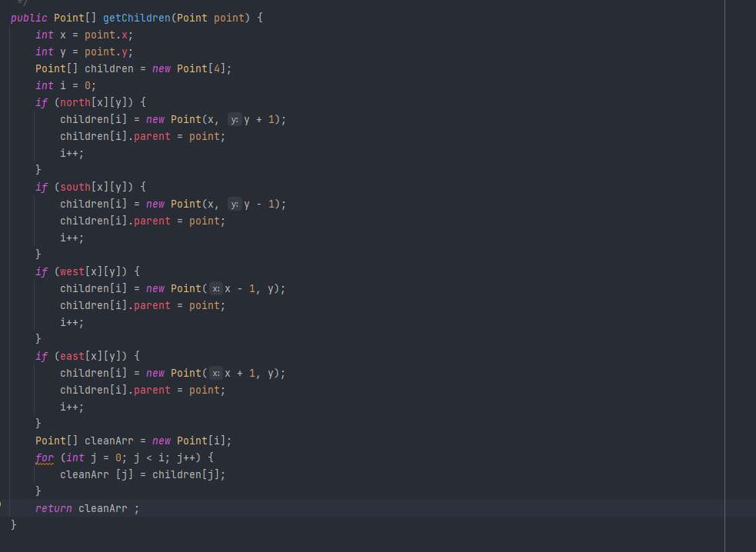This screenshot has width=756, height=552.
Task: Click 'west' in the third if condition
Action: pyautogui.click(x=72, y=271)
